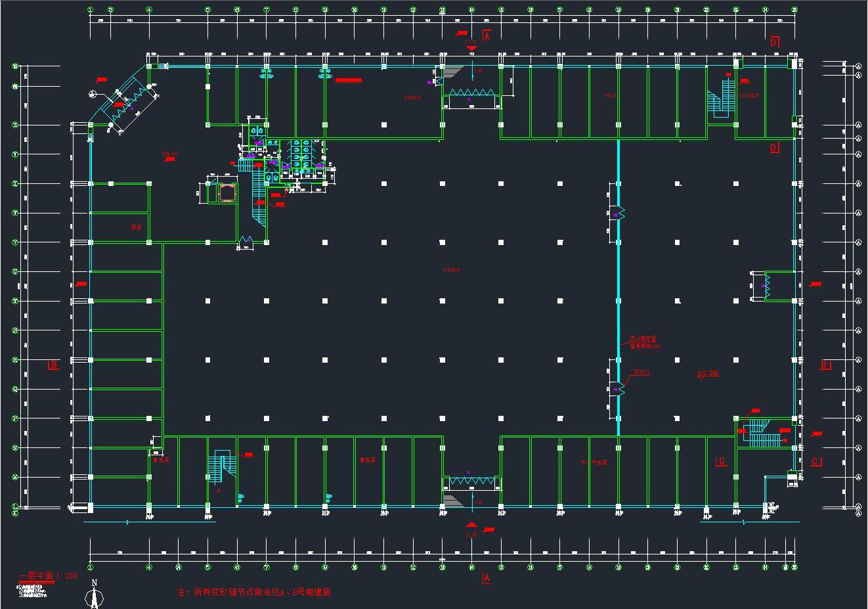Viewport: 868px width, 609px height.
Task: Click section mark B on left side
Action: point(54,365)
